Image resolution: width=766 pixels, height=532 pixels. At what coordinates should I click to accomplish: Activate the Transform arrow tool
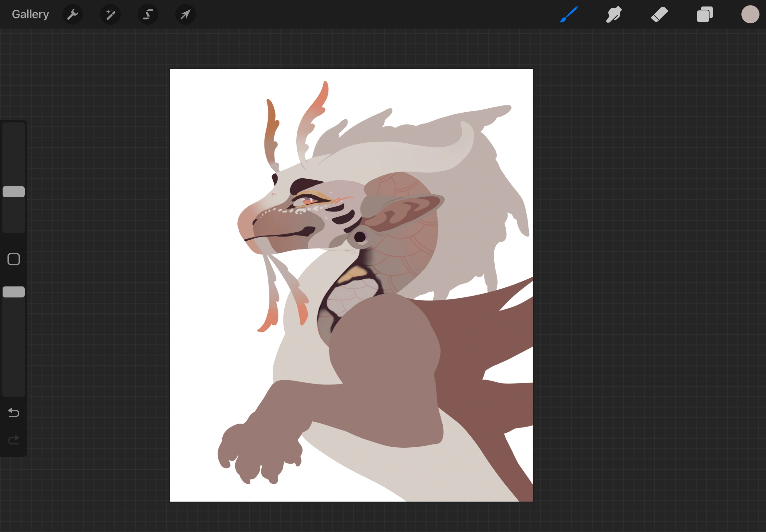185,14
